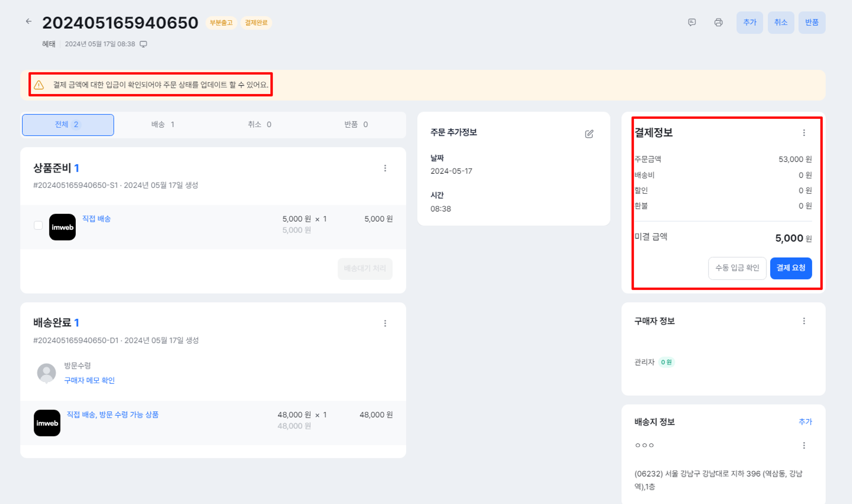Click the warning triangle icon in banner
The image size is (852, 504).
coord(39,85)
